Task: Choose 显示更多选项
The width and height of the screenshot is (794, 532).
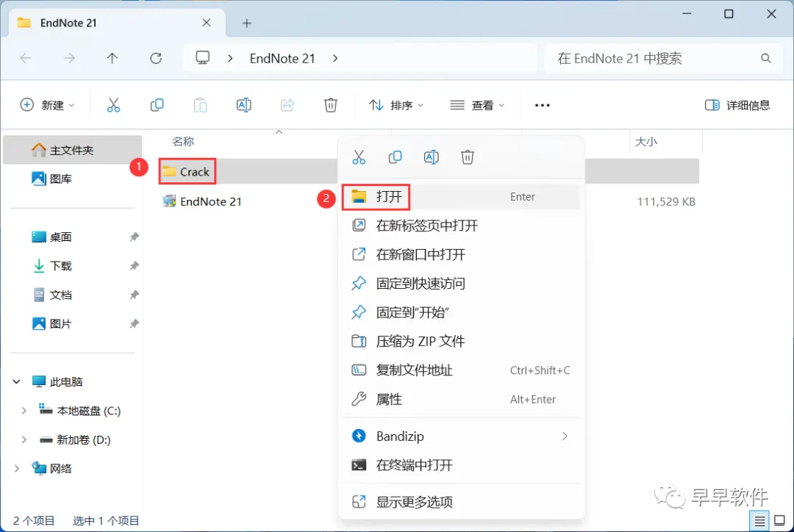Action: pos(460,502)
